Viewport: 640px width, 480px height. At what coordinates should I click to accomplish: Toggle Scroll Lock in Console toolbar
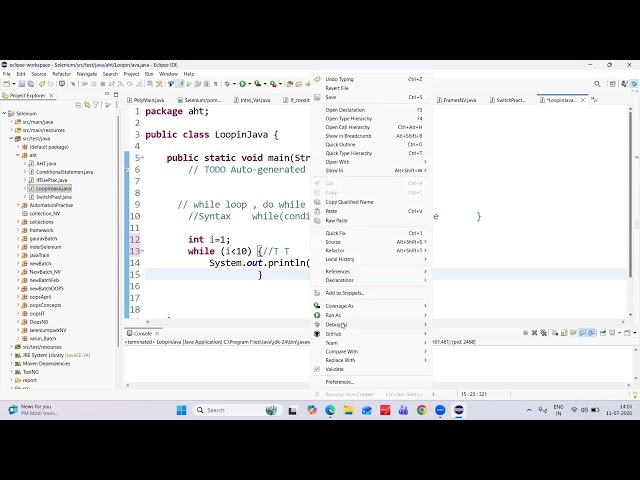[x=564, y=333]
